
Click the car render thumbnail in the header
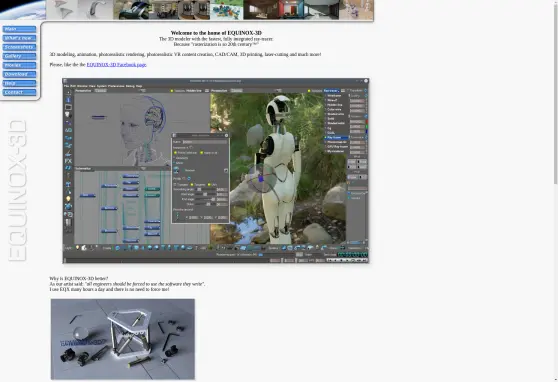point(131,10)
